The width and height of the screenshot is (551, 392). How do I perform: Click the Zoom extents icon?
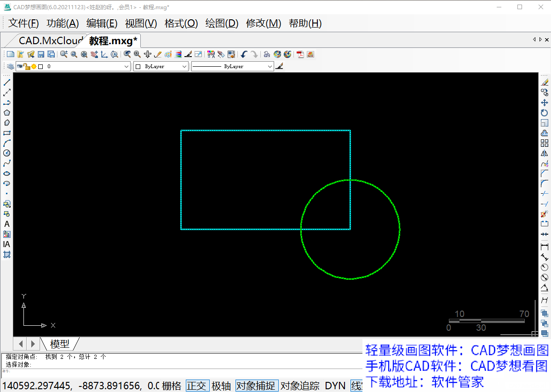click(x=84, y=54)
